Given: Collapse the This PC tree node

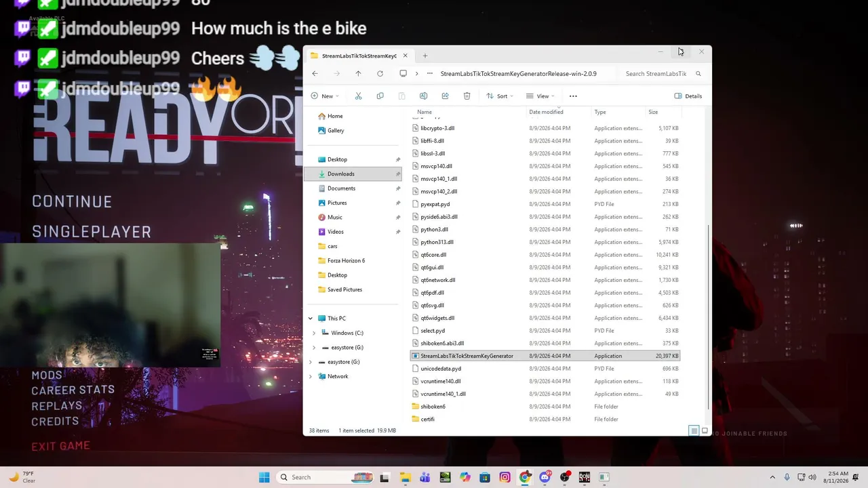Looking at the screenshot, I should (311, 319).
